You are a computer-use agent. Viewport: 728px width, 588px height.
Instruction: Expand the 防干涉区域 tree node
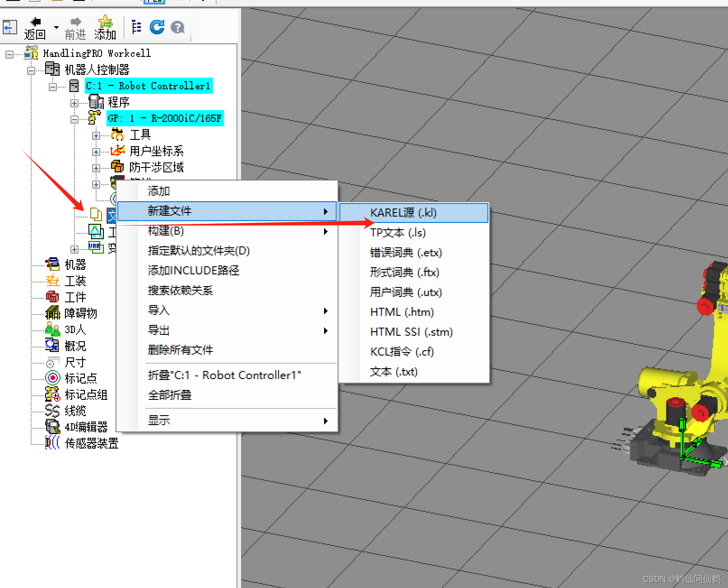click(96, 168)
